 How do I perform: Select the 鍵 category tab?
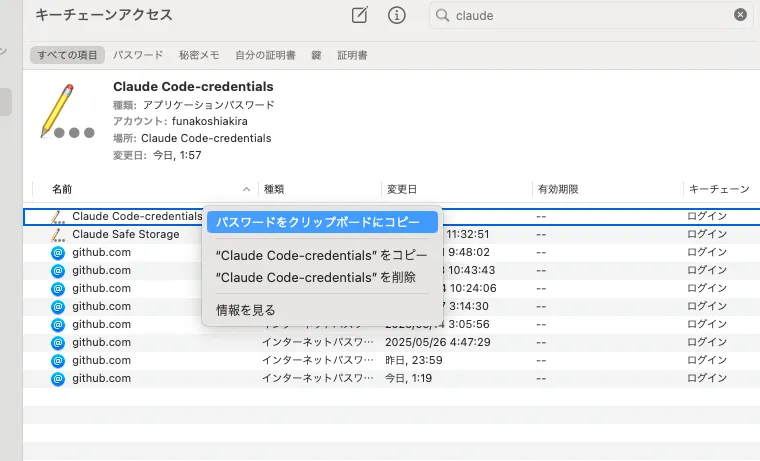click(x=316, y=55)
